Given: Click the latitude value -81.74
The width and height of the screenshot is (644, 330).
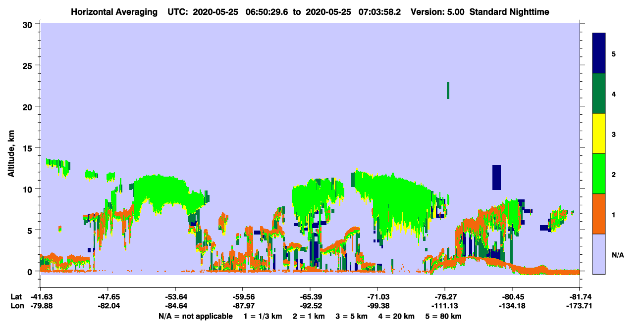Looking at the screenshot, I should 580,297.
